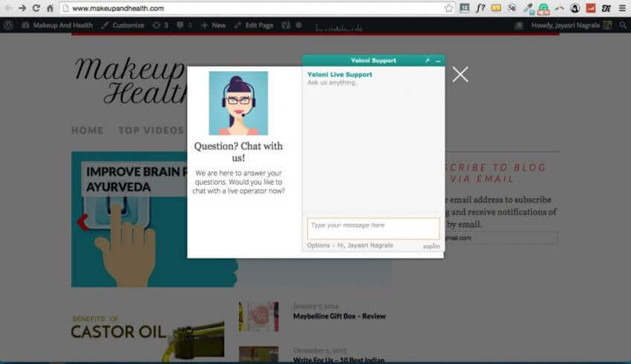Open the Chrome hamburger menu
631x364 pixels.
(x=622, y=8)
